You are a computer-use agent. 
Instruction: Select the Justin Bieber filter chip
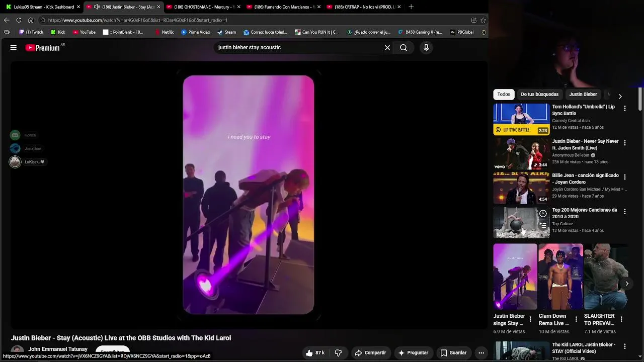(x=583, y=95)
